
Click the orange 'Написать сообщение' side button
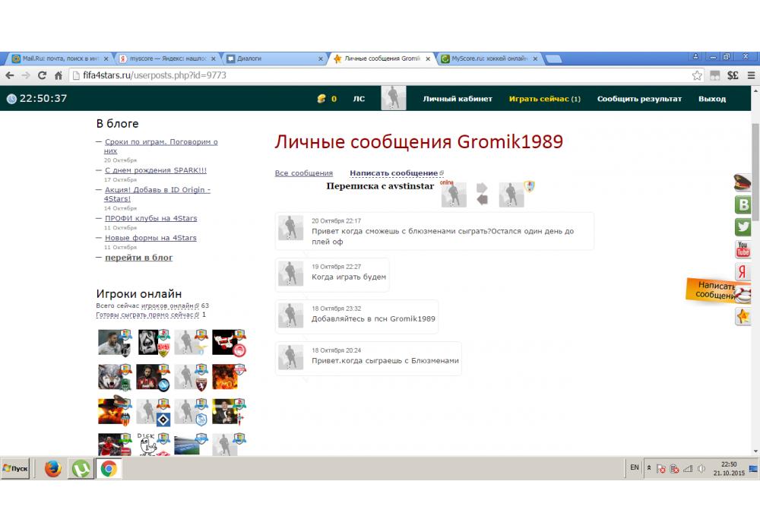click(x=714, y=290)
